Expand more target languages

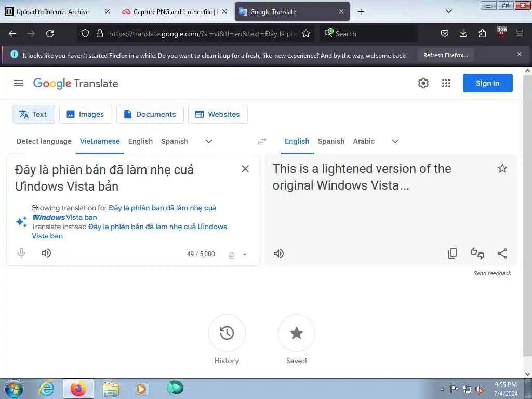tap(395, 141)
